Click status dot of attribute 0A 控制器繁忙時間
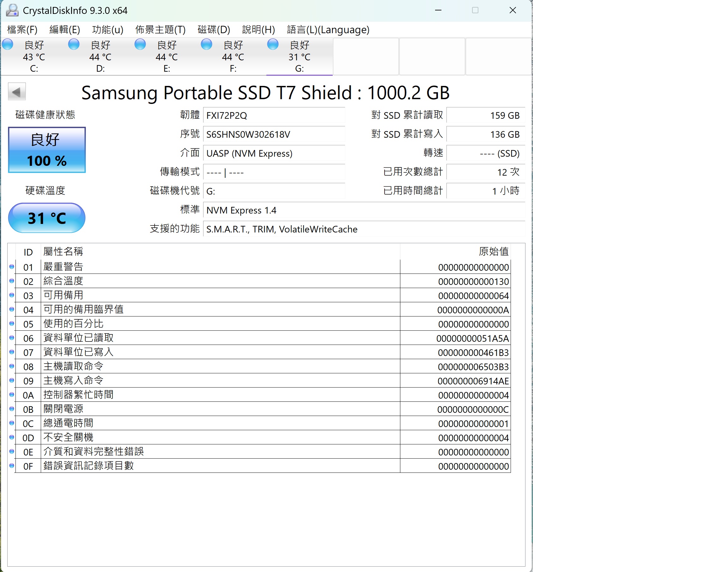This screenshot has height=572, width=728. point(12,395)
